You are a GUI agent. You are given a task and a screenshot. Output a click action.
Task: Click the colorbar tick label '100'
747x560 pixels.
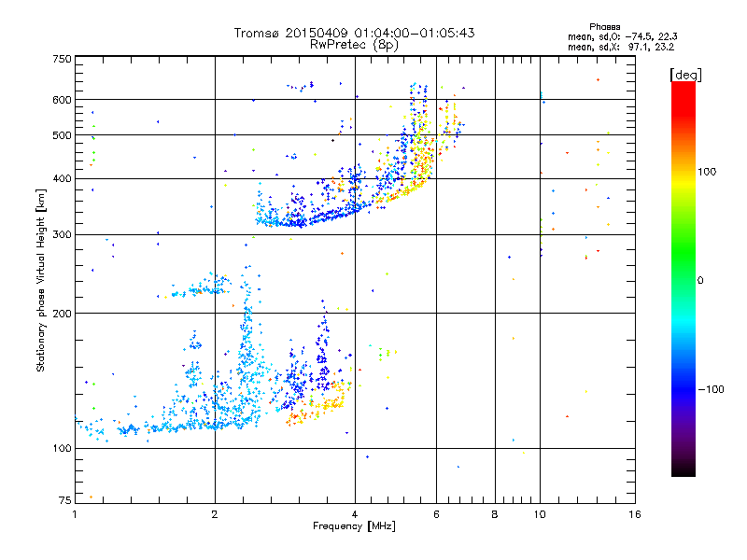pyautogui.click(x=707, y=172)
